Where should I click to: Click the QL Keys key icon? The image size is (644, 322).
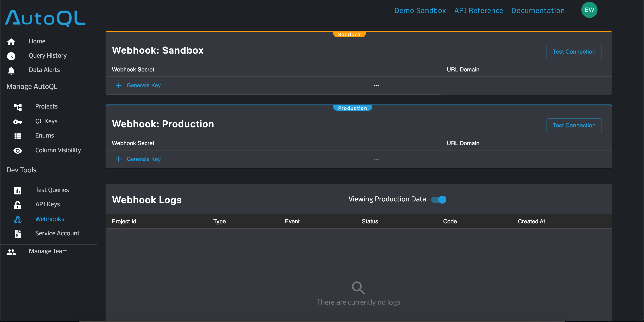click(17, 122)
